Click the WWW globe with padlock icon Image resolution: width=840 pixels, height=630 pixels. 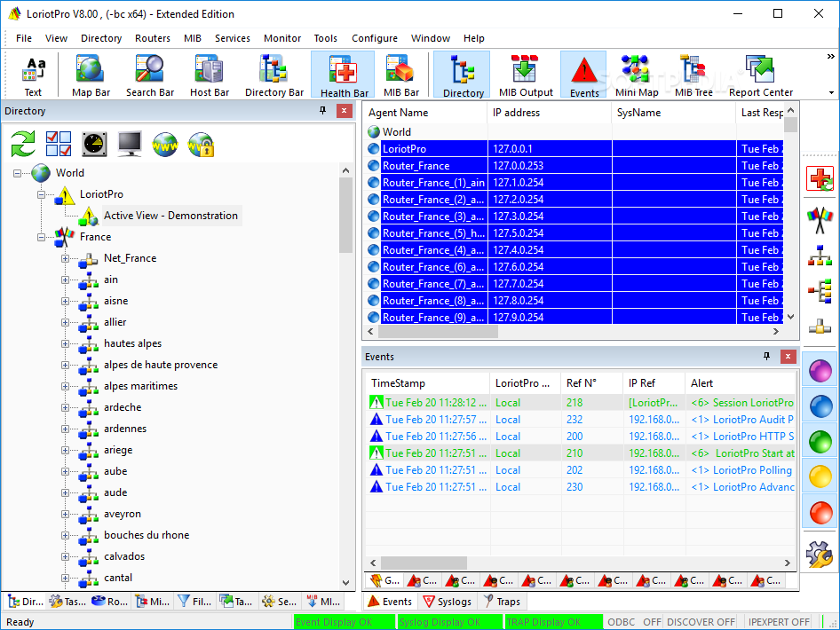click(201, 145)
